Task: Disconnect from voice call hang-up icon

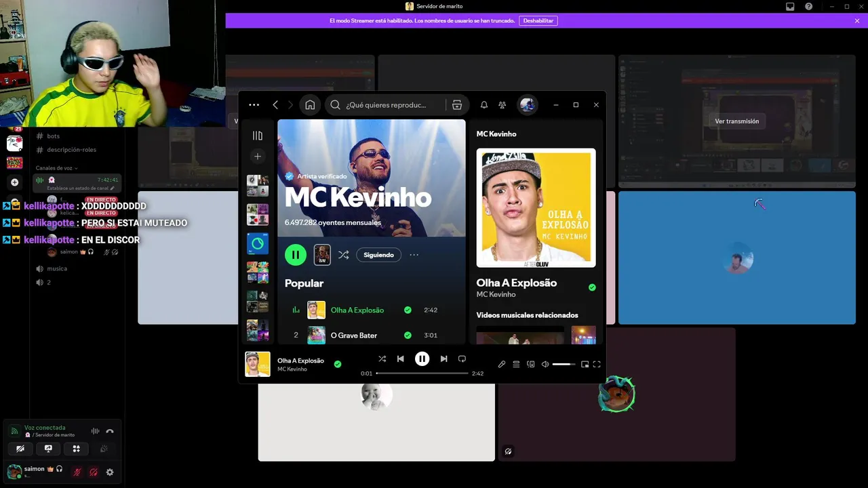Action: pyautogui.click(x=110, y=431)
